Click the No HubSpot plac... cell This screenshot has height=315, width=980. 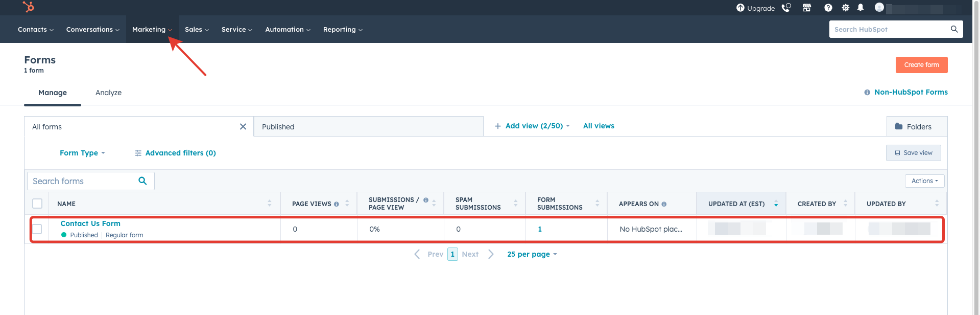tap(651, 229)
